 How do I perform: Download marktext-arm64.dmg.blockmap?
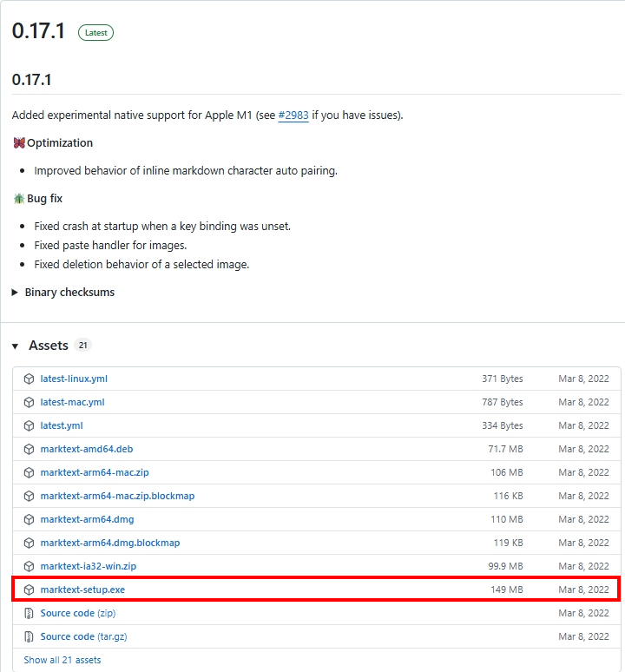point(109,543)
